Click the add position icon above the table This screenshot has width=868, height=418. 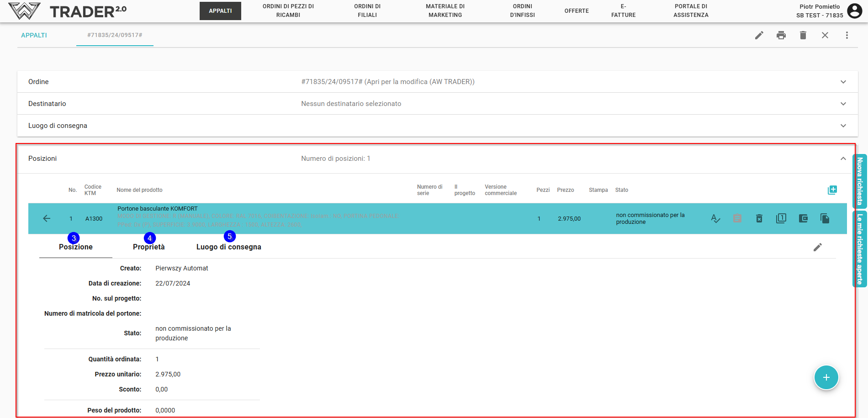[832, 190]
